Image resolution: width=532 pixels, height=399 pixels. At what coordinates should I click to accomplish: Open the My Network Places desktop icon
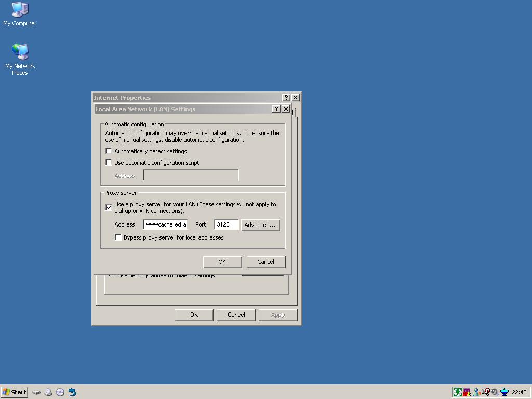20,59
